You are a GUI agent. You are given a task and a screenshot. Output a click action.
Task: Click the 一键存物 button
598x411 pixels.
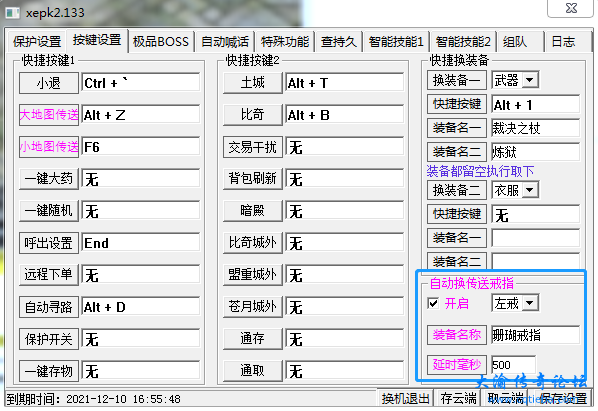(x=49, y=371)
